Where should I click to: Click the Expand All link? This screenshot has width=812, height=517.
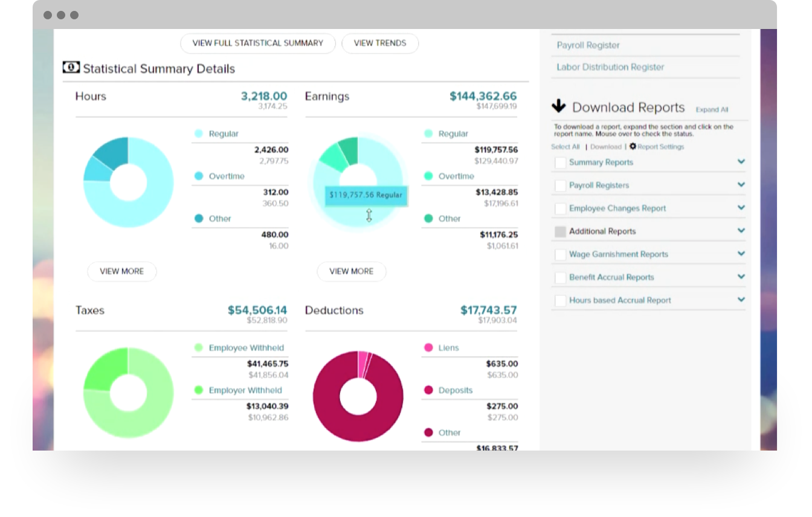coord(712,109)
